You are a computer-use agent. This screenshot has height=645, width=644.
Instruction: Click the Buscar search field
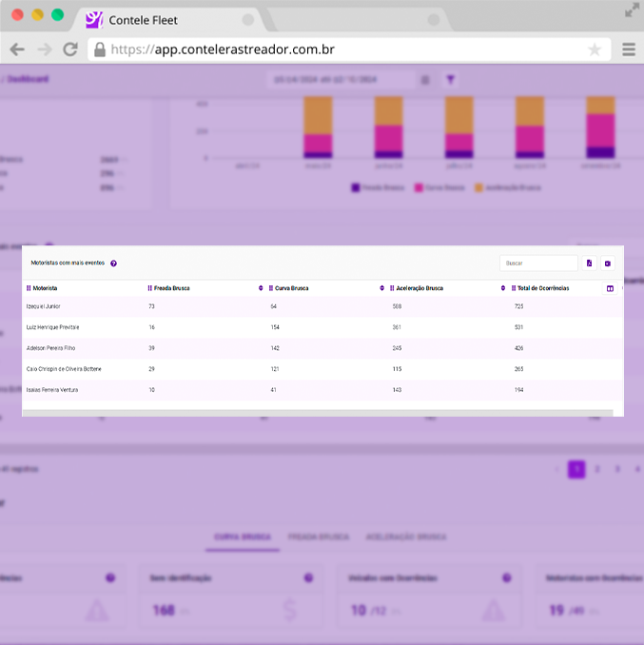click(x=538, y=264)
